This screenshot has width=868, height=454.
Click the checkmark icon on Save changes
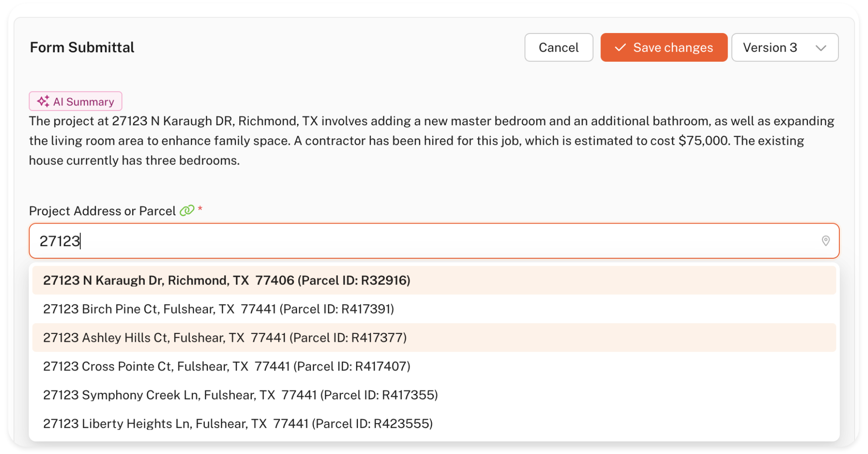(x=620, y=47)
